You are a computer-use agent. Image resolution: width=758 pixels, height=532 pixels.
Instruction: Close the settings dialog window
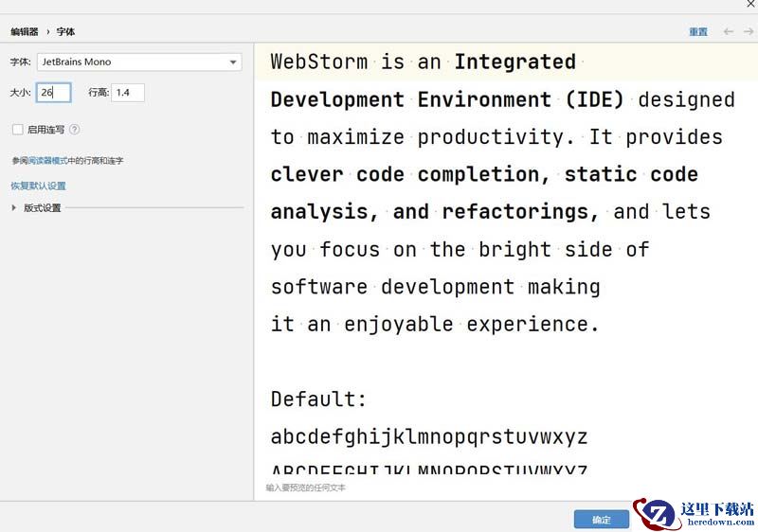751,4
